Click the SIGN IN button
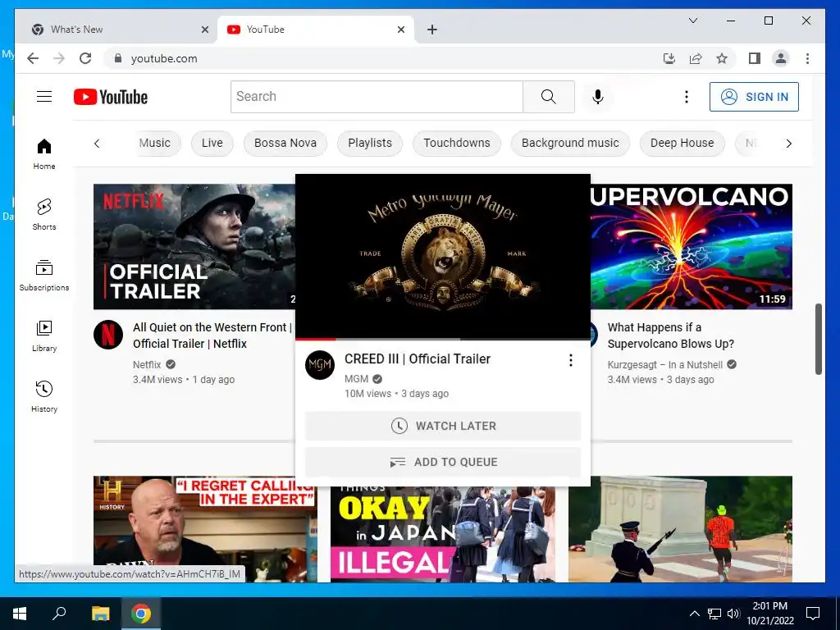 coord(754,97)
